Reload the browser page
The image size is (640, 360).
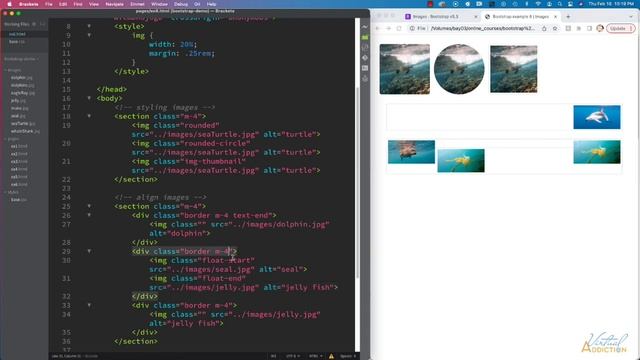(x=399, y=28)
